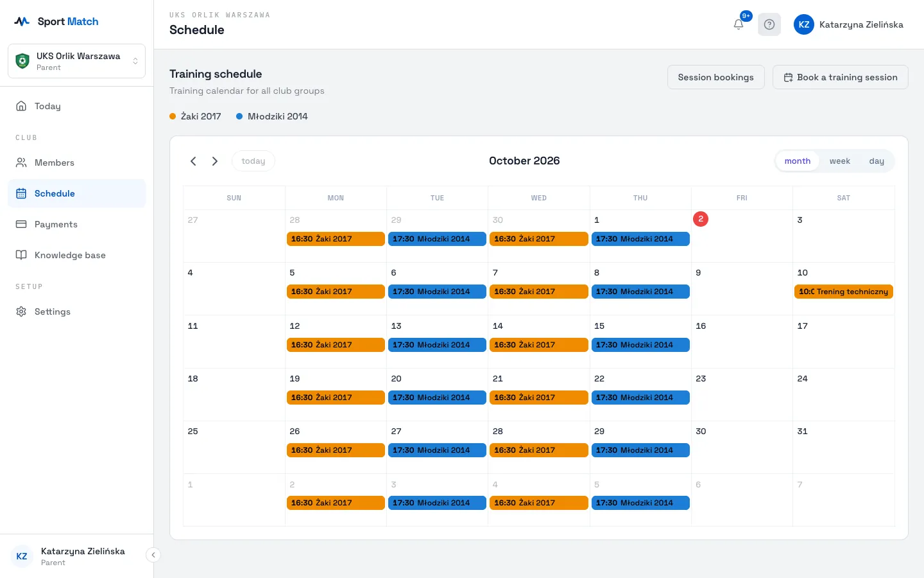Click the Settings gear icon
This screenshot has width=924, height=578.
(21, 311)
